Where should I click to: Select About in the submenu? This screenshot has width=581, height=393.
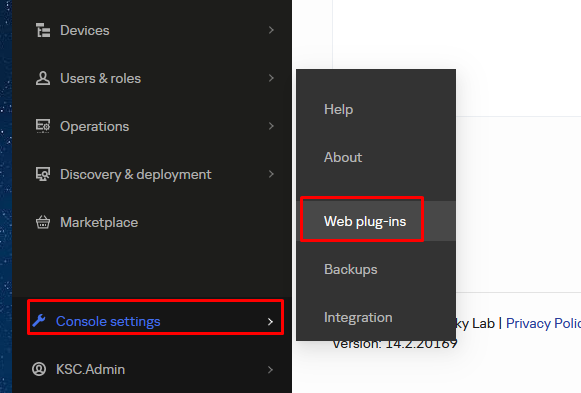coord(343,157)
